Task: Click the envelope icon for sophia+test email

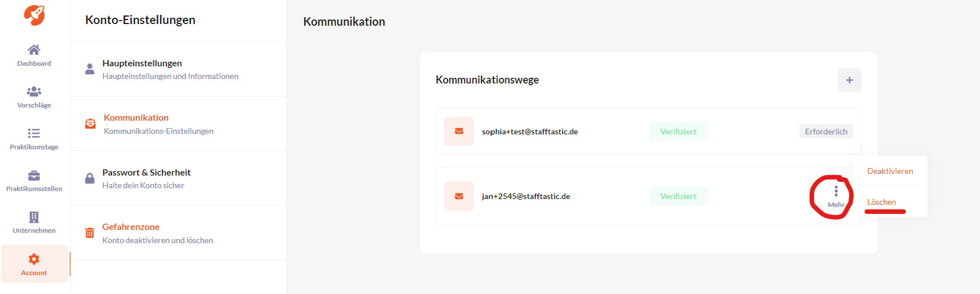Action: [x=459, y=132]
